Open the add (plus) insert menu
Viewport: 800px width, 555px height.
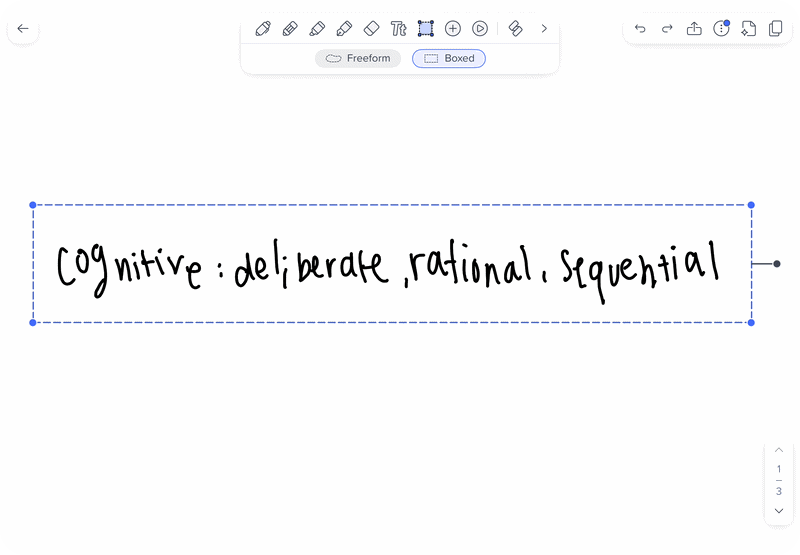tap(453, 29)
